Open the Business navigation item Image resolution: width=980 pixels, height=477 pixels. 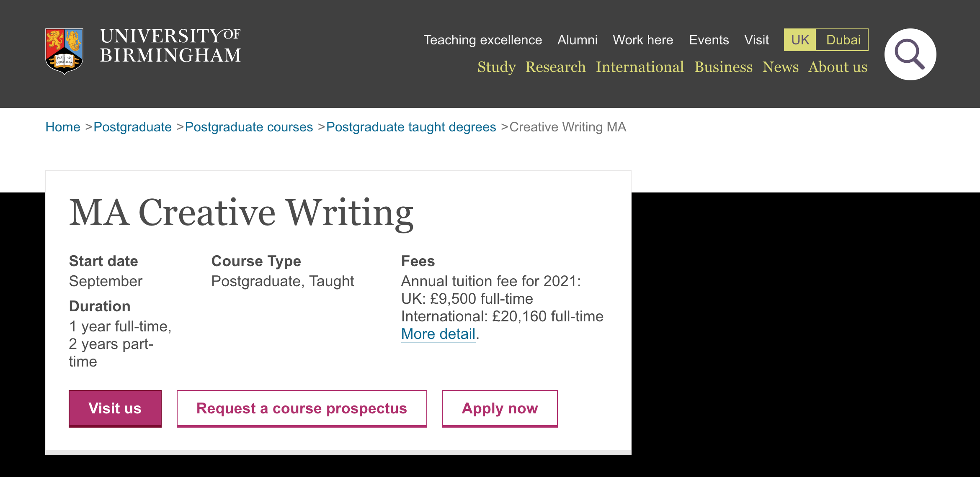[x=723, y=67]
